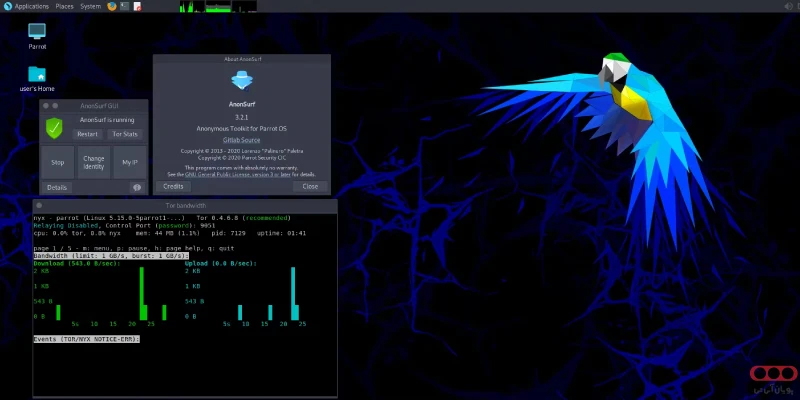Click the info about icon in AnonSurf GUI
The height and width of the screenshot is (400, 800).
137,187
